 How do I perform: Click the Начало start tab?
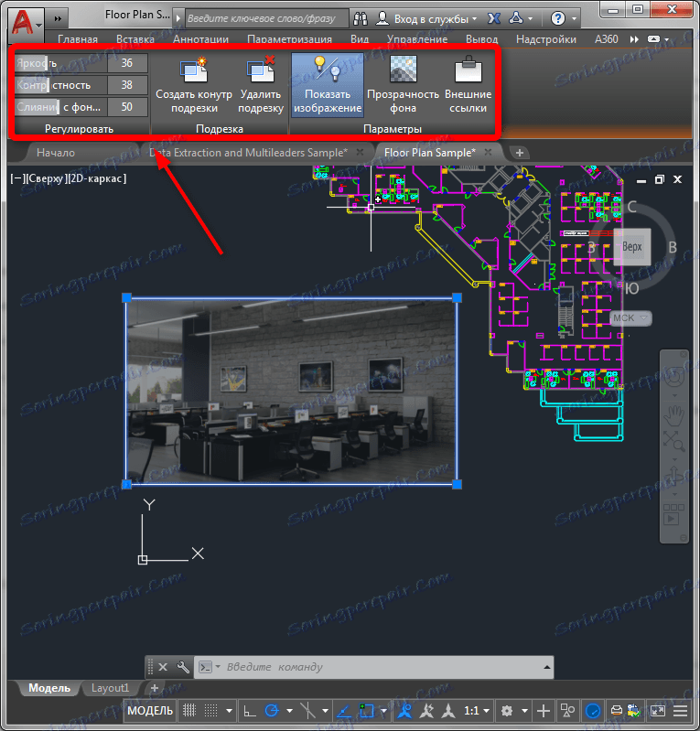[x=56, y=153]
